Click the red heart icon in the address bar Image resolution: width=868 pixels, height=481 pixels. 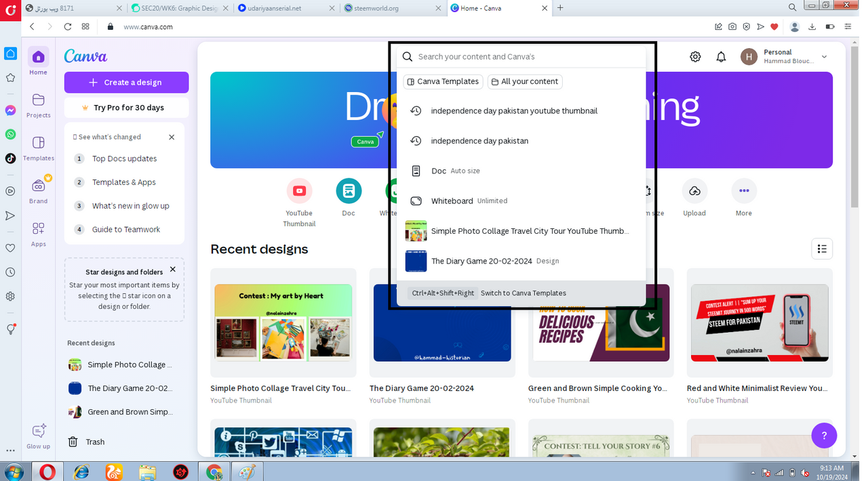(774, 26)
